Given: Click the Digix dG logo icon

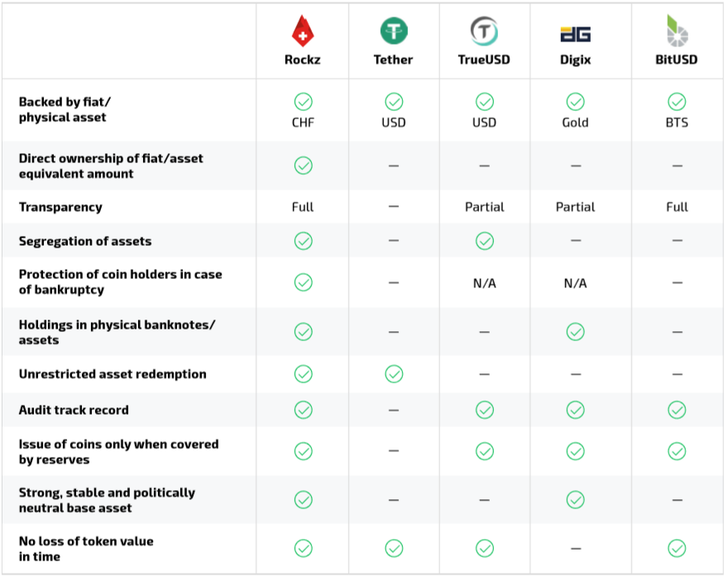Looking at the screenshot, I should 575,34.
